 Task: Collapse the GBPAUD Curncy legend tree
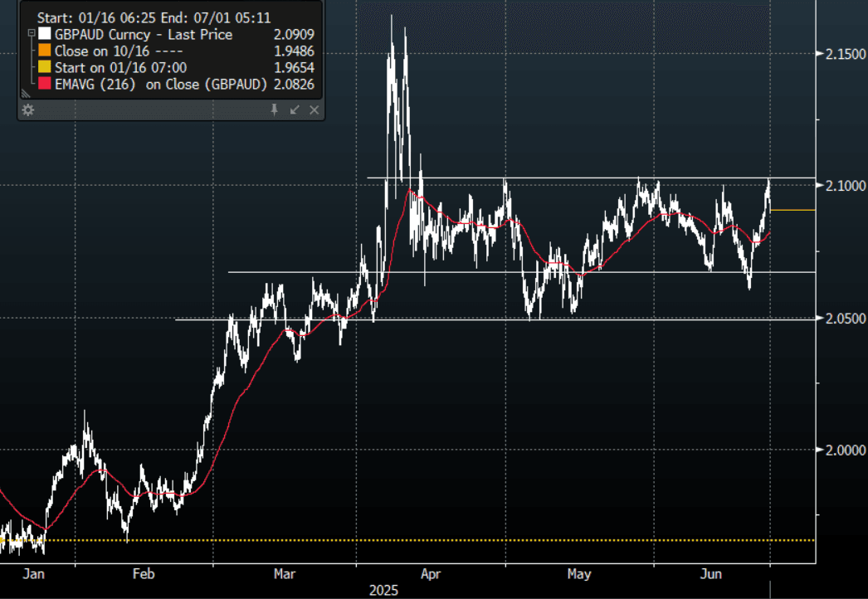click(x=32, y=34)
